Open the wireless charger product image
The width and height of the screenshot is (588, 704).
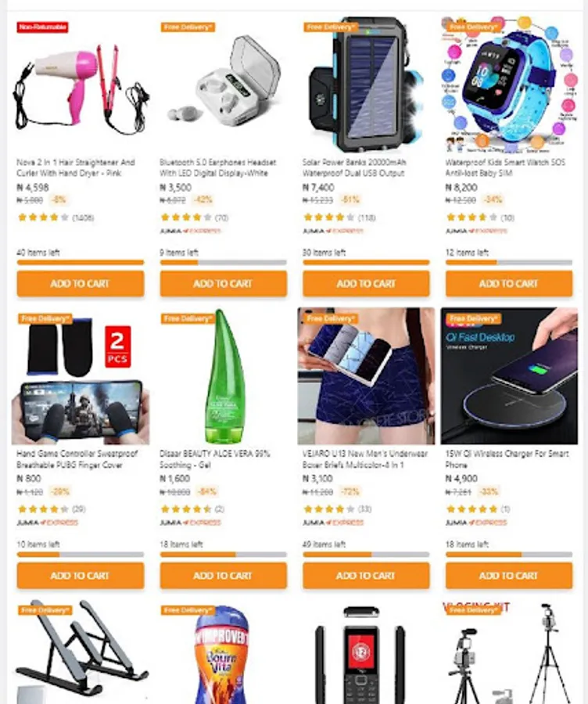(x=509, y=376)
